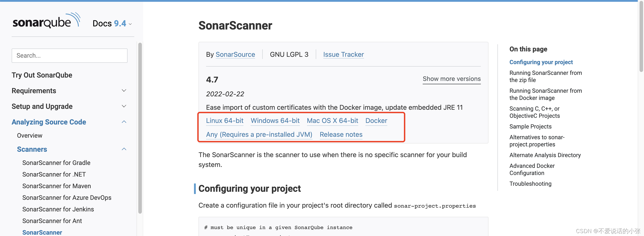Open the Requirements section
The height and width of the screenshot is (236, 644).
(x=34, y=91)
